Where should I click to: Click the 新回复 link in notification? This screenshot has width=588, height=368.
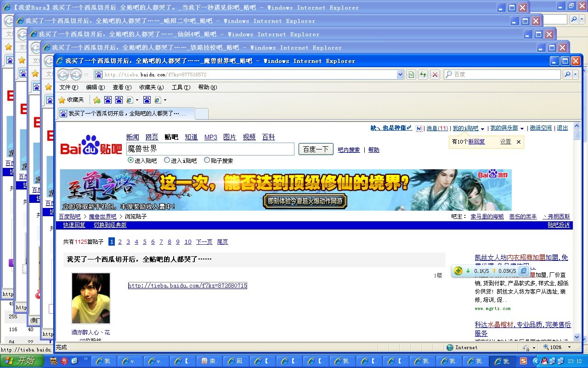(x=476, y=142)
